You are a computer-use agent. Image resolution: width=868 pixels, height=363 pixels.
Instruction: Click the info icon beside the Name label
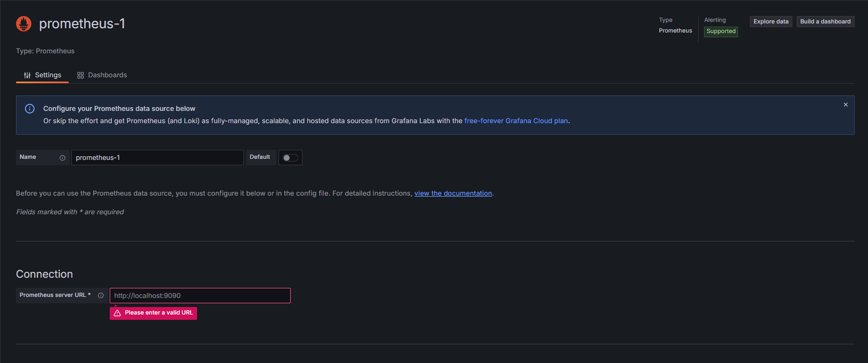[x=62, y=158]
